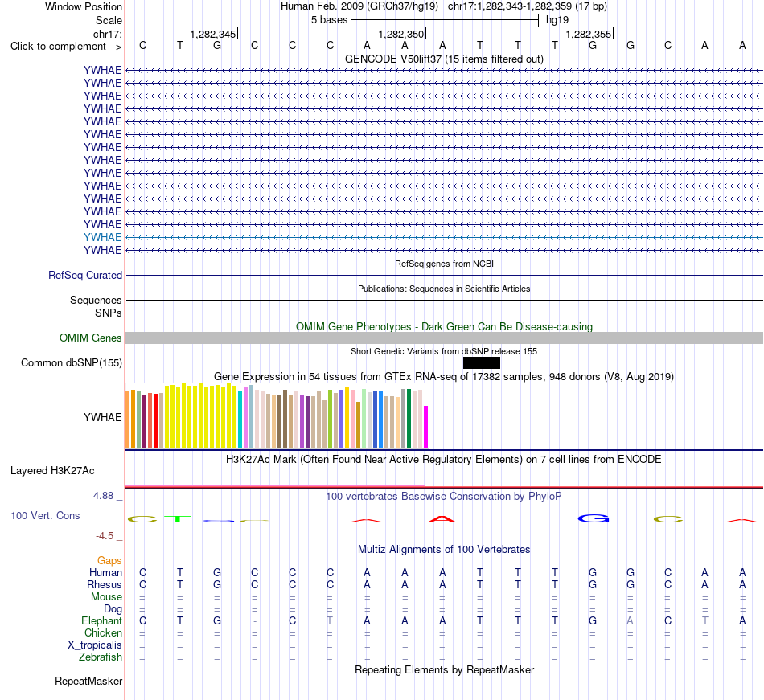
Task: Click the hg19 text beside the scale bar
Action: click(x=557, y=20)
